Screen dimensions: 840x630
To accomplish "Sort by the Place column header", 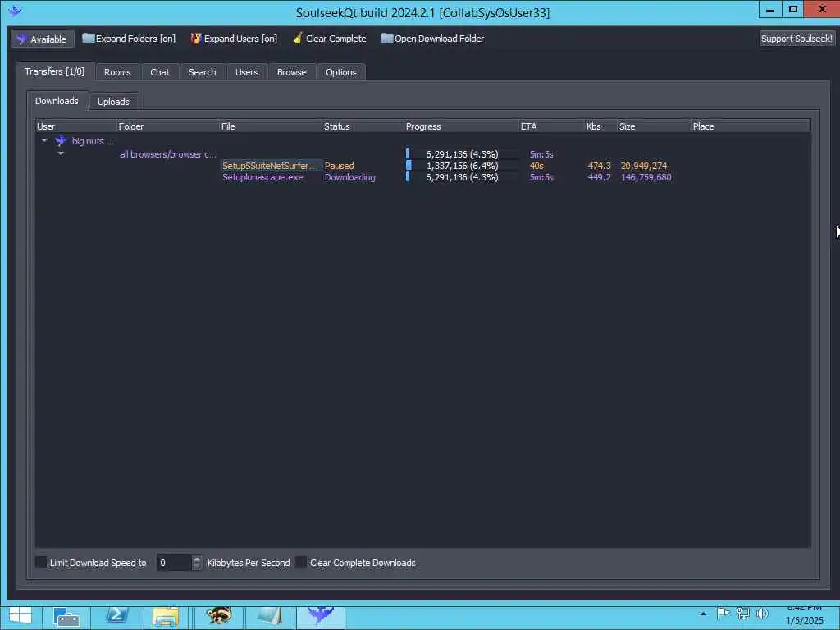I will 750,126.
